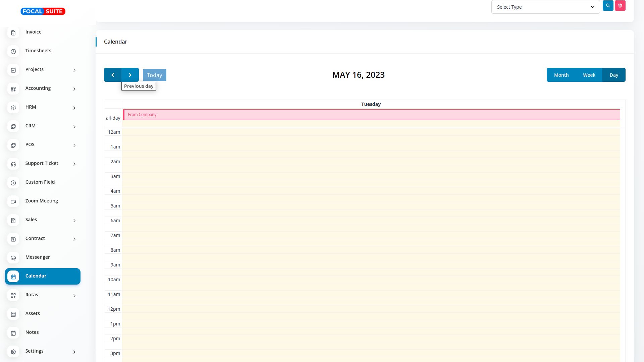Image resolution: width=644 pixels, height=362 pixels.
Task: Switch to Week view
Action: (589, 75)
